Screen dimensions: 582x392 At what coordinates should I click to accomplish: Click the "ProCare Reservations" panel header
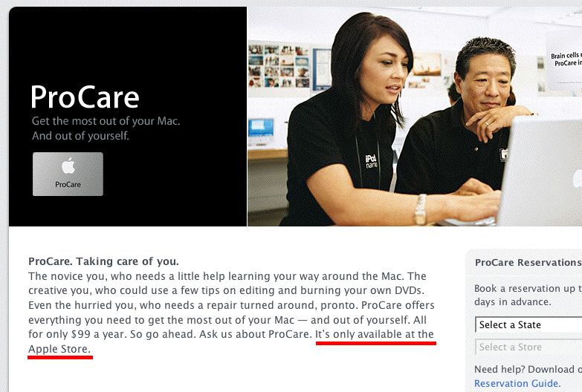point(528,262)
